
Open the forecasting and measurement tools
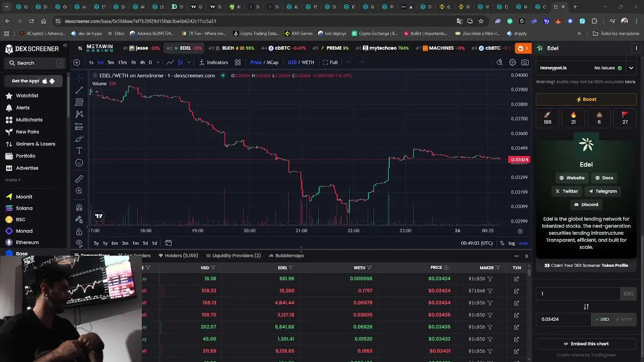pos(79,127)
